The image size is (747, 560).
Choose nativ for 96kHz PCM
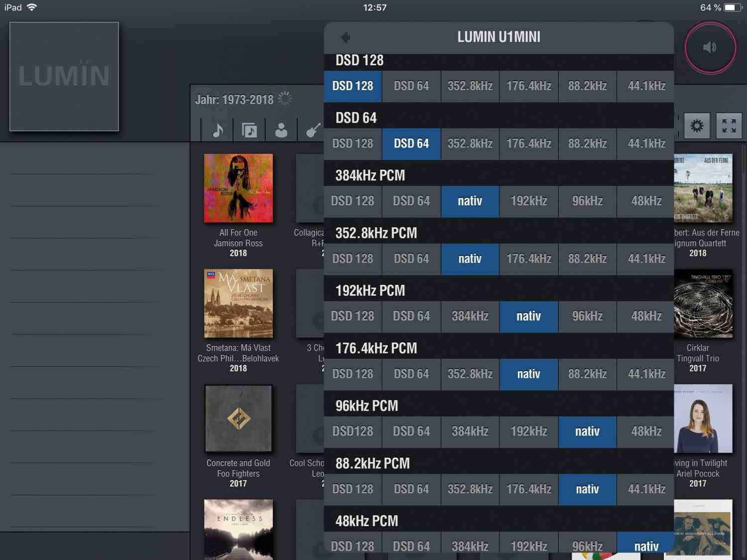[x=587, y=432]
